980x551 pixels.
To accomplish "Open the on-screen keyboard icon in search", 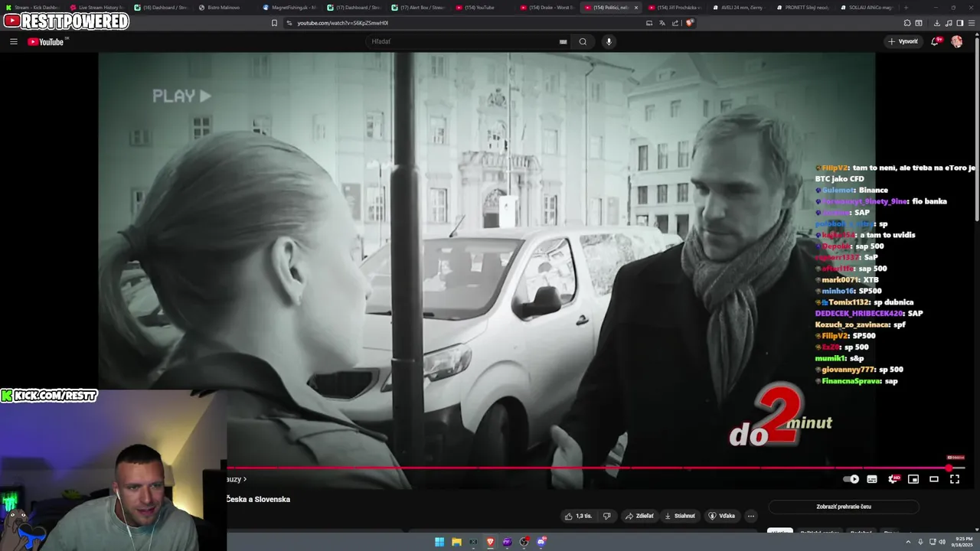I will tap(563, 41).
